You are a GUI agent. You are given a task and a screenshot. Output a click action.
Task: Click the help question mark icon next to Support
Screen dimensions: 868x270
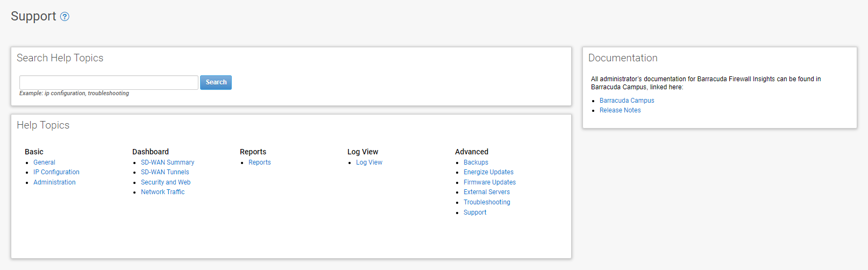pyautogui.click(x=65, y=17)
